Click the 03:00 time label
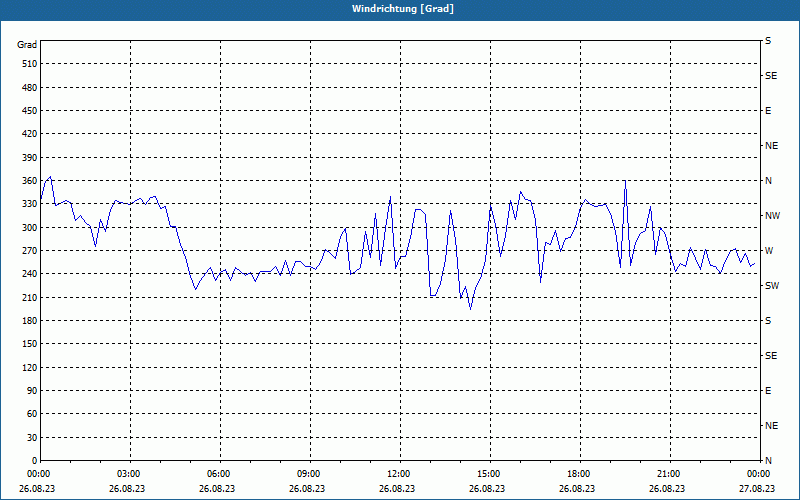The width and height of the screenshot is (800, 500). click(x=127, y=474)
